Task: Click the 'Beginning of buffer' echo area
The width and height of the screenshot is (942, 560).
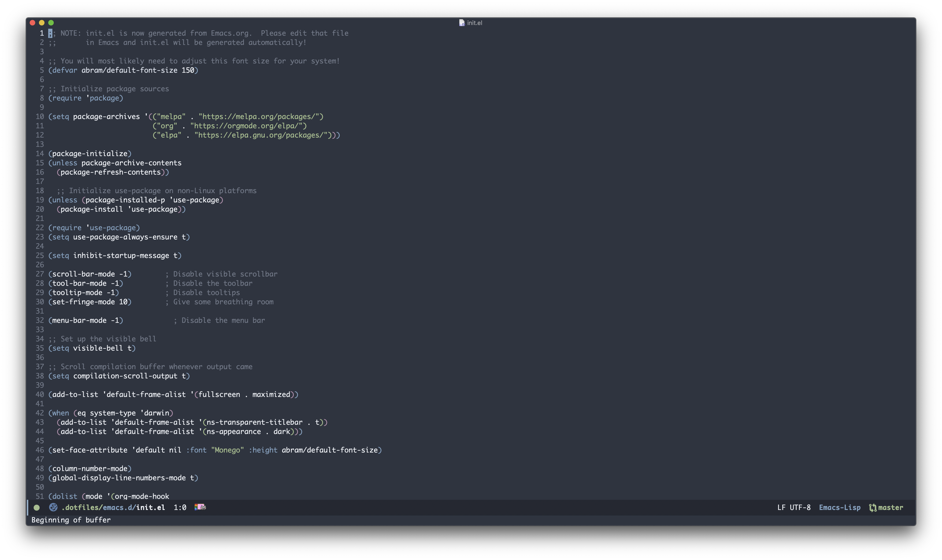Action: coord(71,520)
